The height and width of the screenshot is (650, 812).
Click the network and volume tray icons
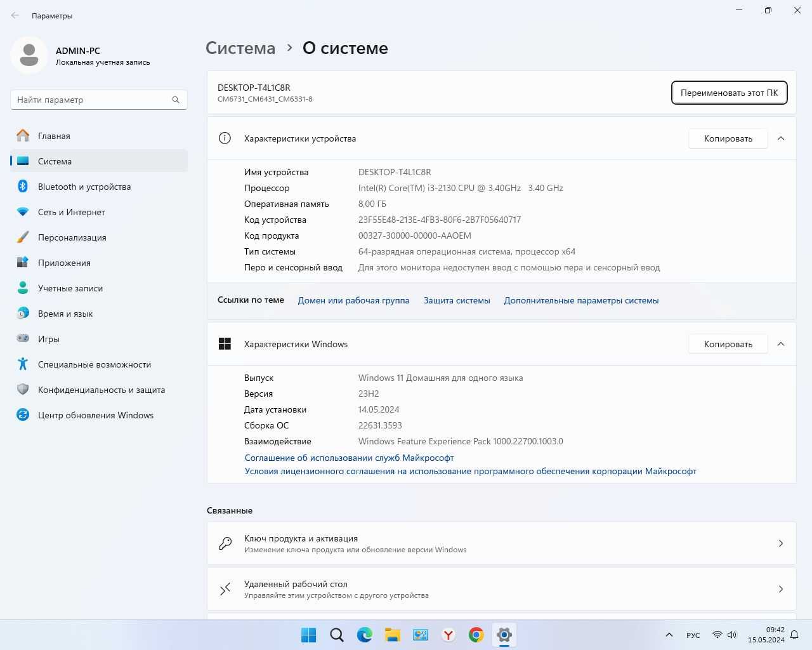[724, 635]
